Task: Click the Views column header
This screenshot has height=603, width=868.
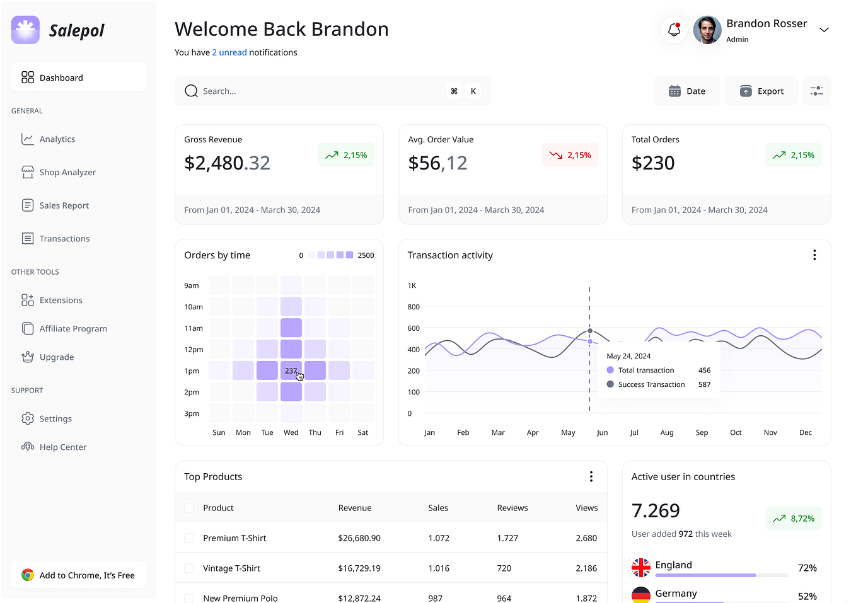Action: 586,508
